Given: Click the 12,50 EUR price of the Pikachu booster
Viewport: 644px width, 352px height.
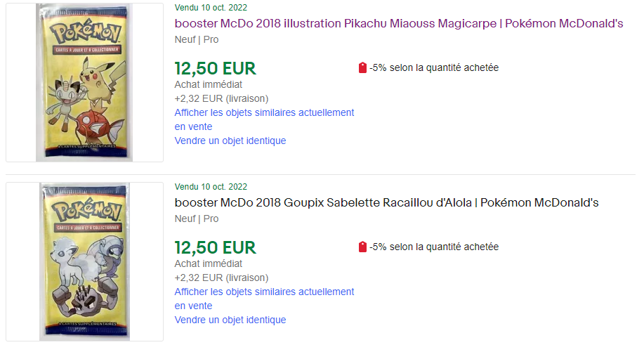Looking at the screenshot, I should 215,69.
